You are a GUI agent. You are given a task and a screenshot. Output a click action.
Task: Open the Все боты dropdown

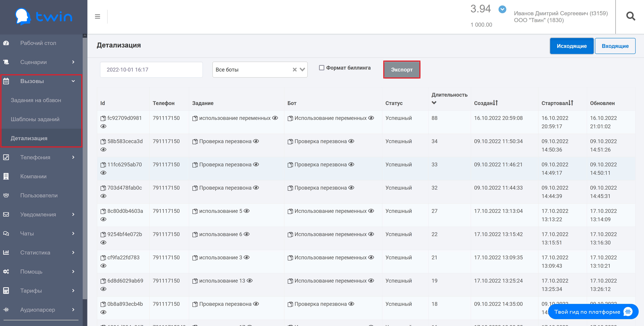(x=302, y=70)
